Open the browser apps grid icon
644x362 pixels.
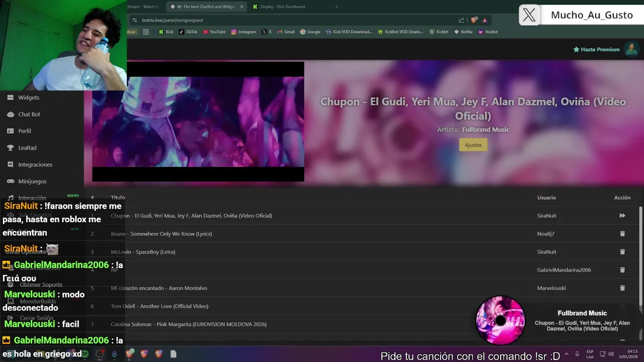tap(146, 32)
